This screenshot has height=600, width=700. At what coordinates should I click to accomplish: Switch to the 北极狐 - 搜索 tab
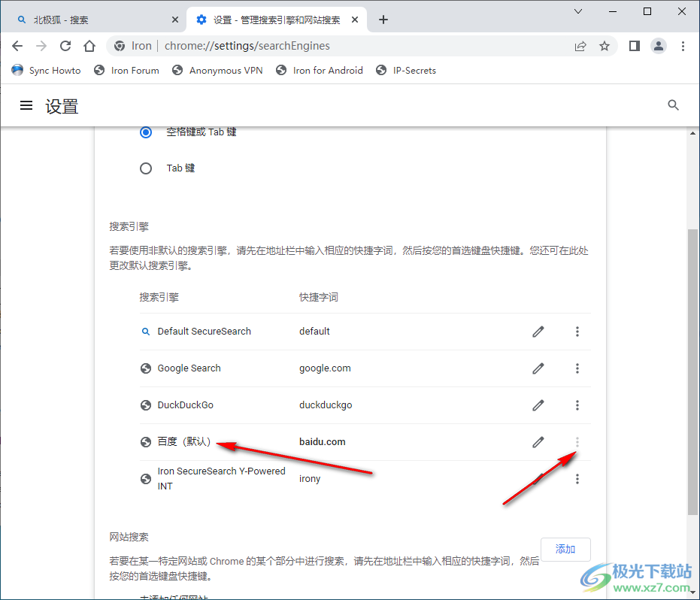93,20
